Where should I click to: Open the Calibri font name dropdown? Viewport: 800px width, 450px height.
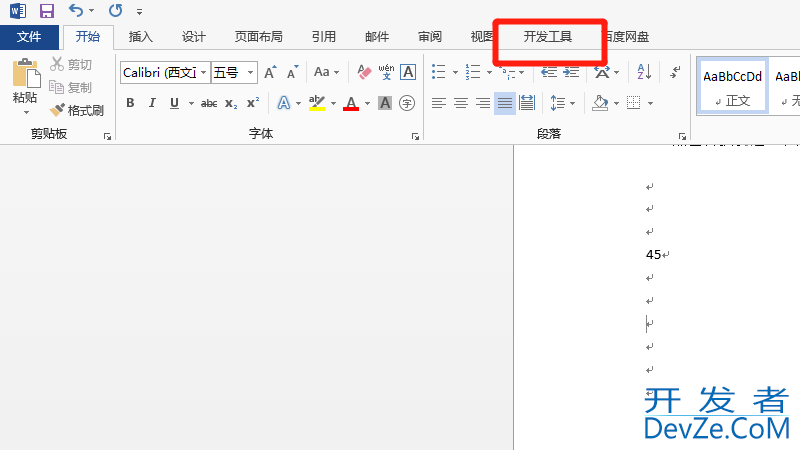point(204,72)
